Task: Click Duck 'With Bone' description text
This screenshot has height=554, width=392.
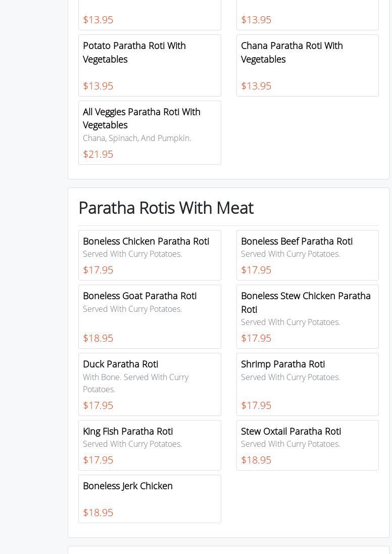Action: [135, 383]
